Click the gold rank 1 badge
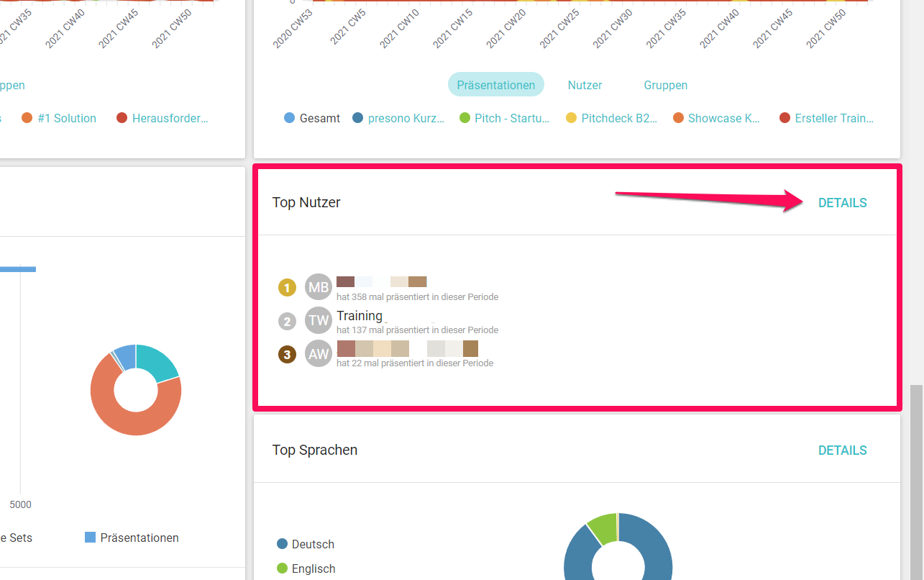Viewport: 924px width, 580px height. [x=287, y=289]
